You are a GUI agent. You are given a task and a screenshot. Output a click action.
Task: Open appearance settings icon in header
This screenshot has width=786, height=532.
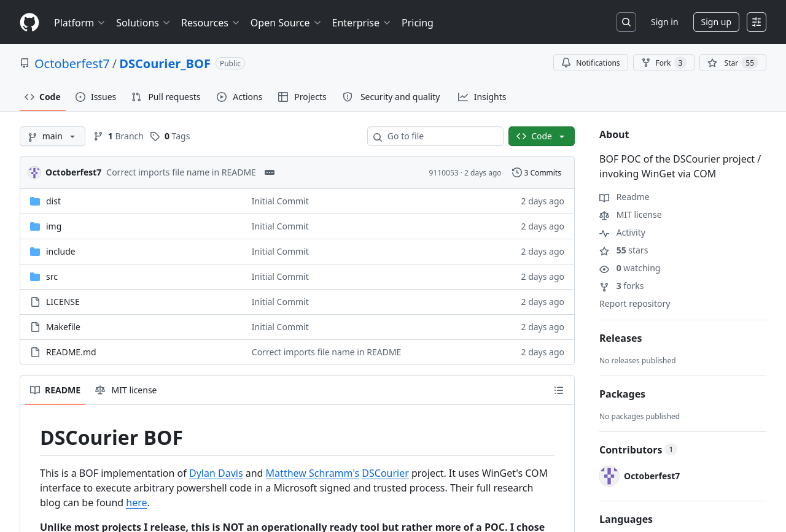tap(756, 22)
